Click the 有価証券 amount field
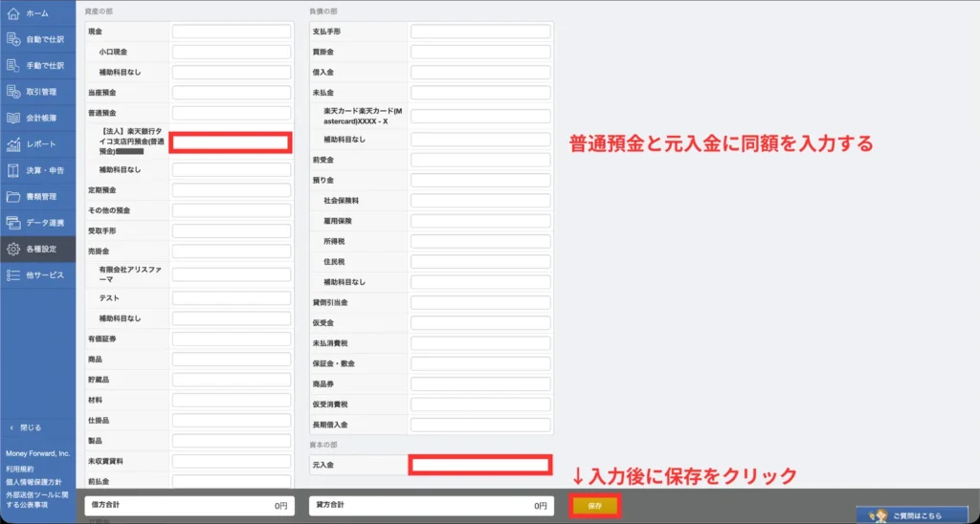The height and width of the screenshot is (524, 980). pos(232,339)
